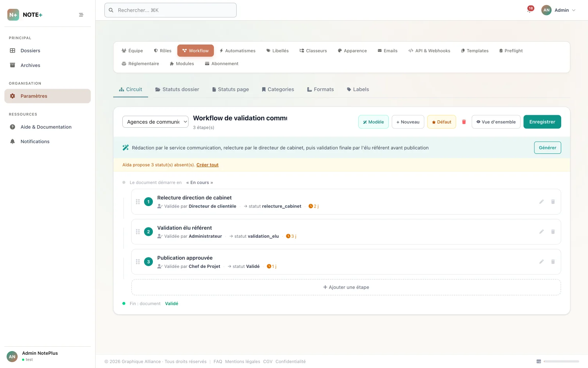Screen dimensions: 588x368
Task: Click the magic wand icon in the description banner
Action: point(125,148)
